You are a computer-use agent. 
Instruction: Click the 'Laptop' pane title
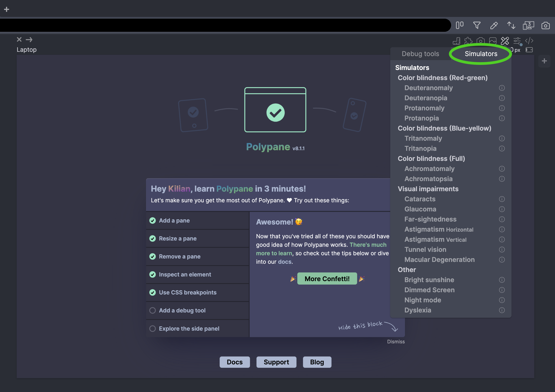coord(27,50)
